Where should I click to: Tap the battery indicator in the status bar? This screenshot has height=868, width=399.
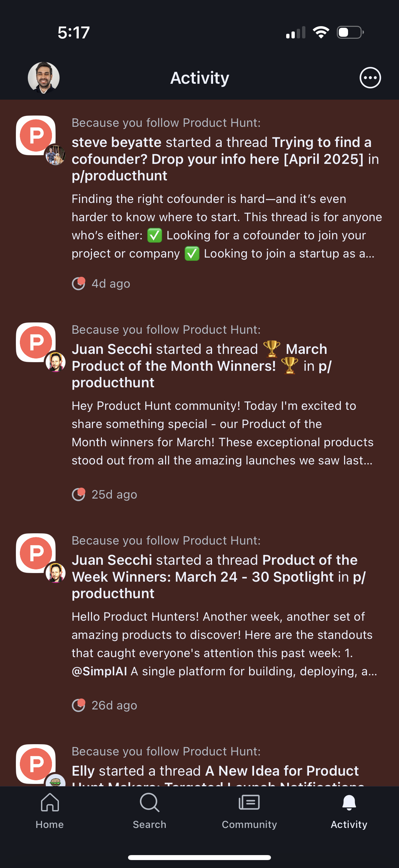coord(349,32)
